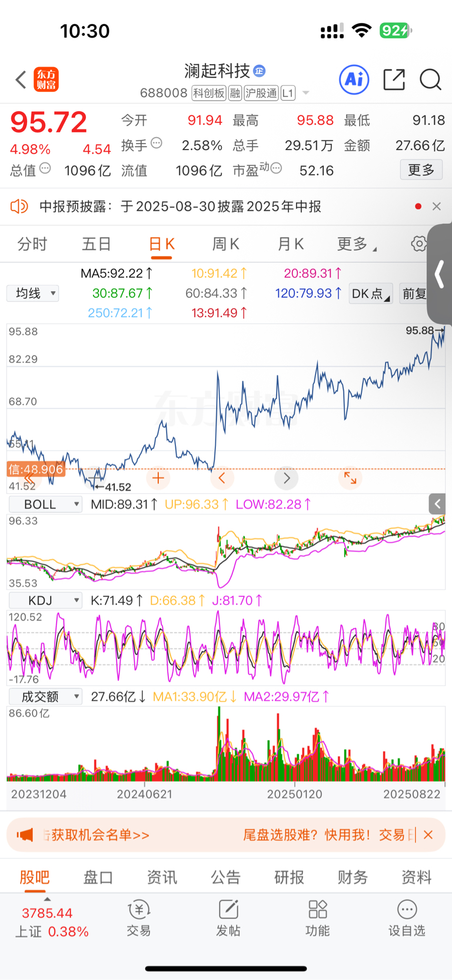
Task: Tap the speaker announcement icon
Action: point(19,206)
